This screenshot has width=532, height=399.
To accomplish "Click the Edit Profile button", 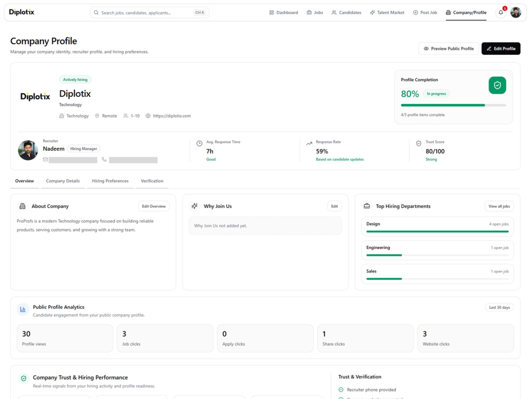I will point(501,48).
